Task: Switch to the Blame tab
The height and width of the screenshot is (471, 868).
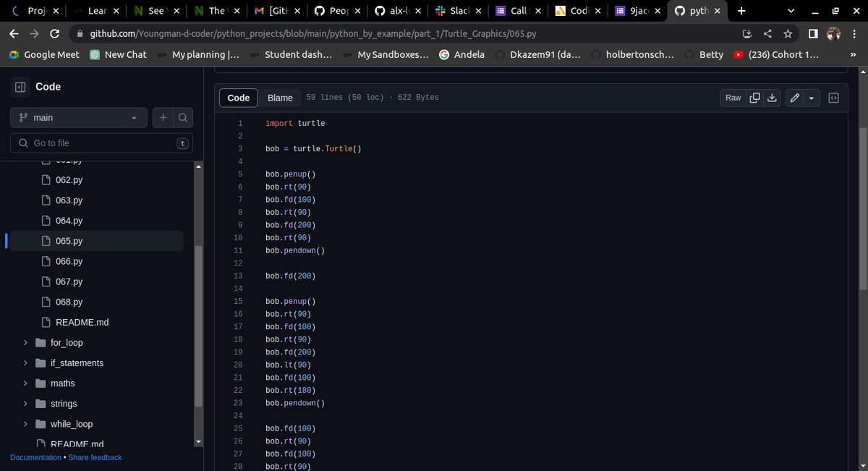Action: [280, 97]
